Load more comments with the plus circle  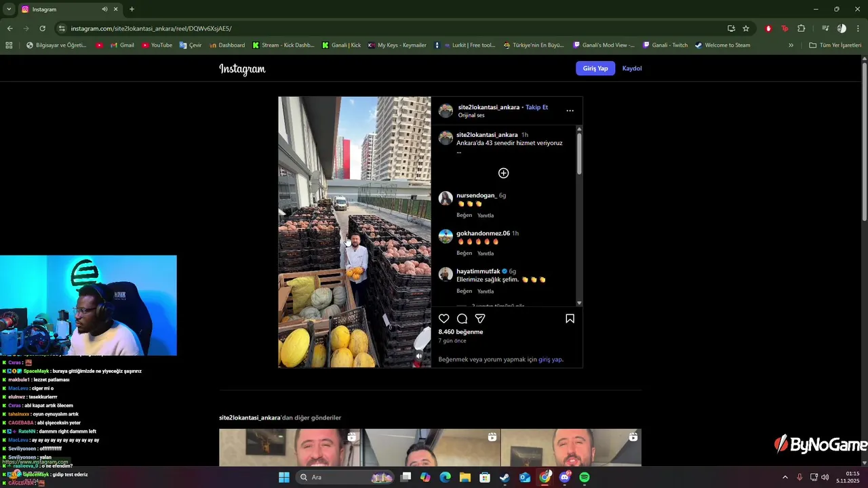(503, 173)
